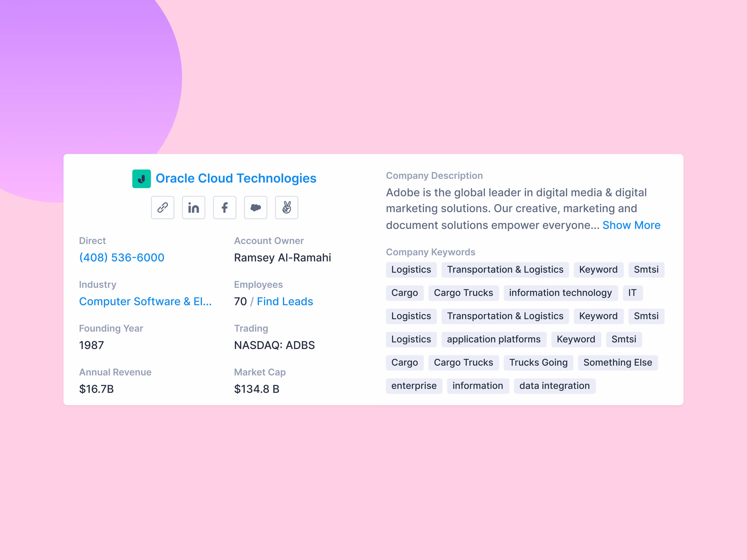Open the Computer Software & El... industry link

pyautogui.click(x=145, y=301)
